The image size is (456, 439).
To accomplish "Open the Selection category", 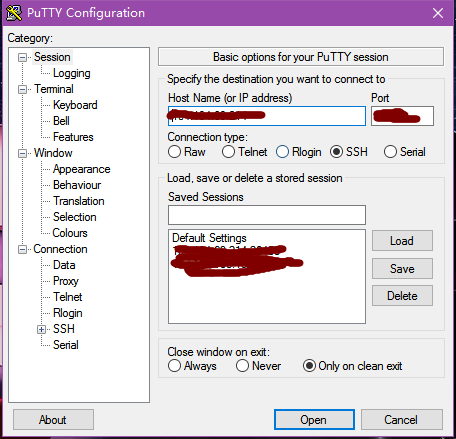I will pos(75,217).
